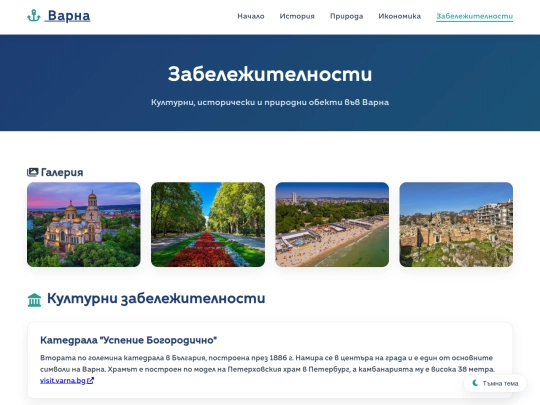Open the История nav item
This screenshot has width=540, height=405.
click(297, 16)
